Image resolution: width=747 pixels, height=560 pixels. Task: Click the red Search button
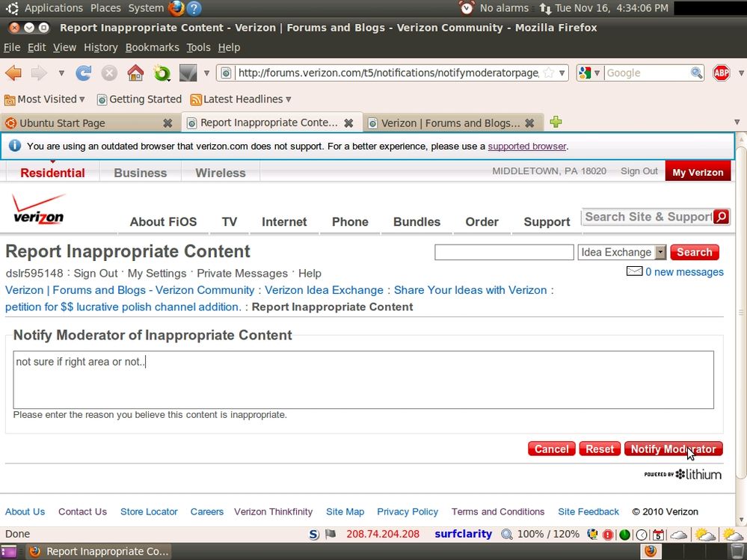pos(694,253)
